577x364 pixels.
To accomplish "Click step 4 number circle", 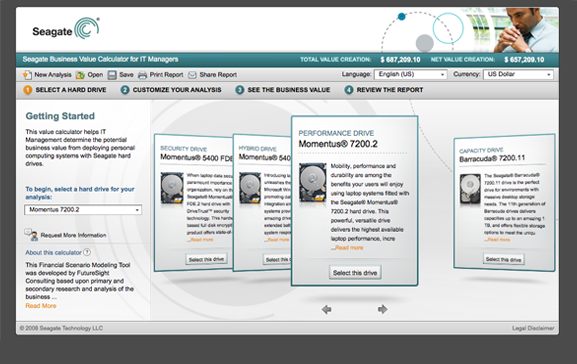I will pos(349,90).
